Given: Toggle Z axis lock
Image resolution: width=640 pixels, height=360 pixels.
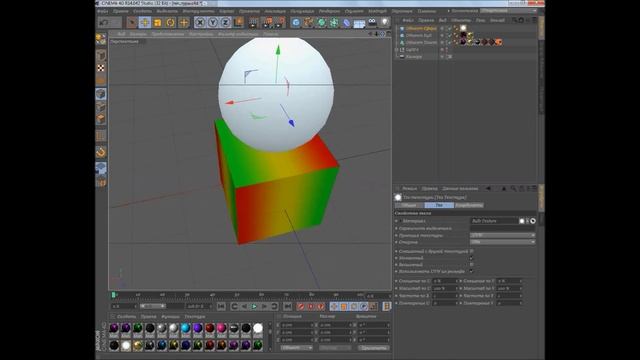Looking at the screenshot, I should (225, 22).
